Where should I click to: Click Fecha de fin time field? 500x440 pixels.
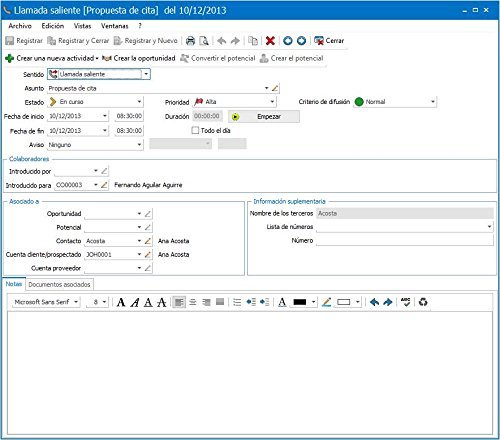click(129, 130)
